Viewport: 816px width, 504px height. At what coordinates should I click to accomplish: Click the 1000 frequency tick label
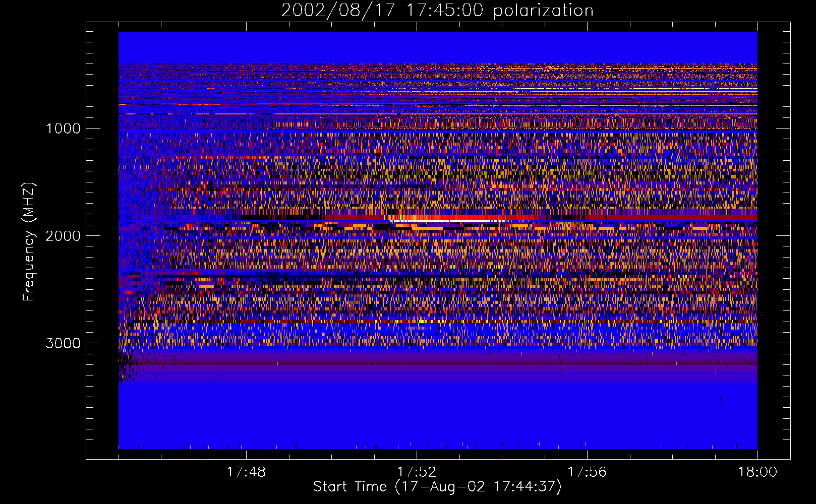point(63,129)
